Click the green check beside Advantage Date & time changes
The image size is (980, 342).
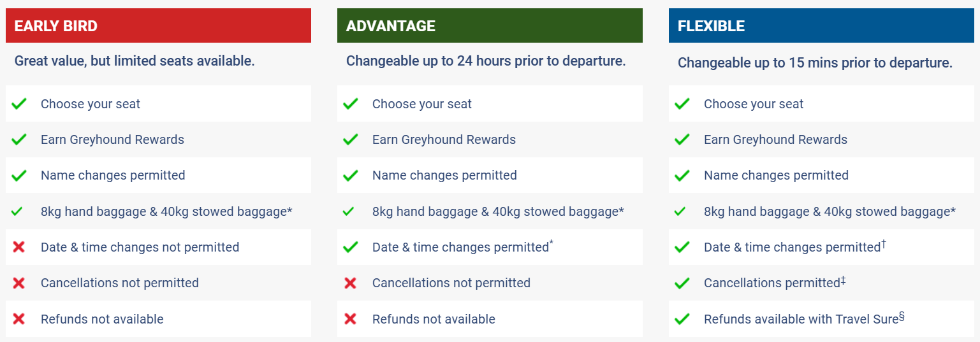coord(351,247)
